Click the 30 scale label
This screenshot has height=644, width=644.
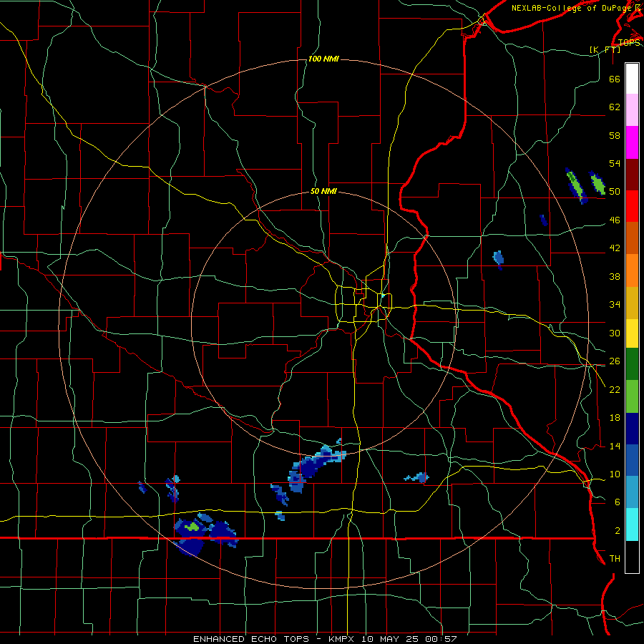tap(615, 333)
